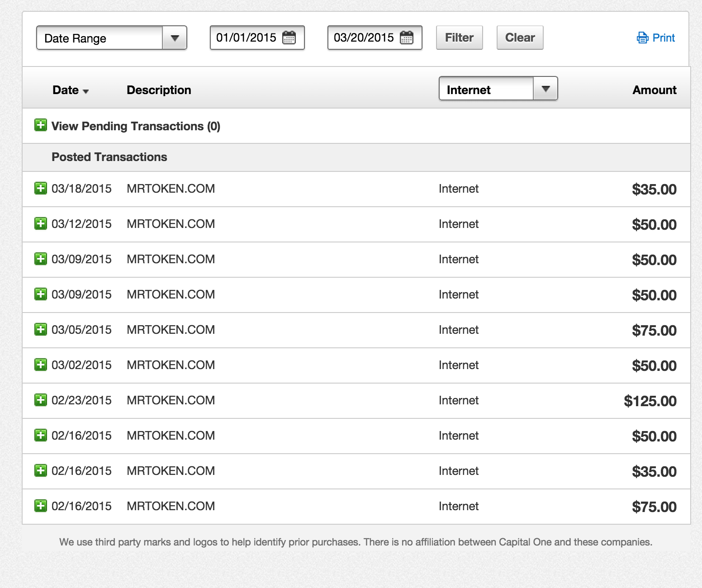Expand the 03/05/2015 $75.00 transaction
The width and height of the screenshot is (702, 588).
(41, 329)
